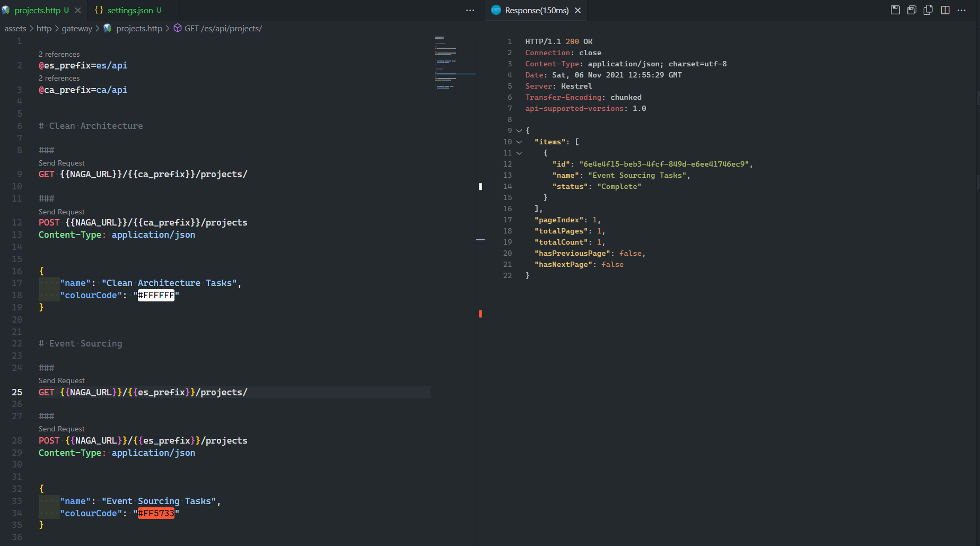Click the @es_prefix=es/api line
Image resolution: width=980 pixels, height=546 pixels.
pyautogui.click(x=83, y=65)
